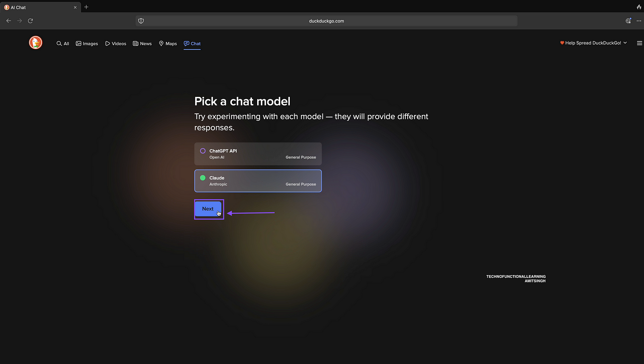Click the browser three-dots options icon

pyautogui.click(x=639, y=21)
